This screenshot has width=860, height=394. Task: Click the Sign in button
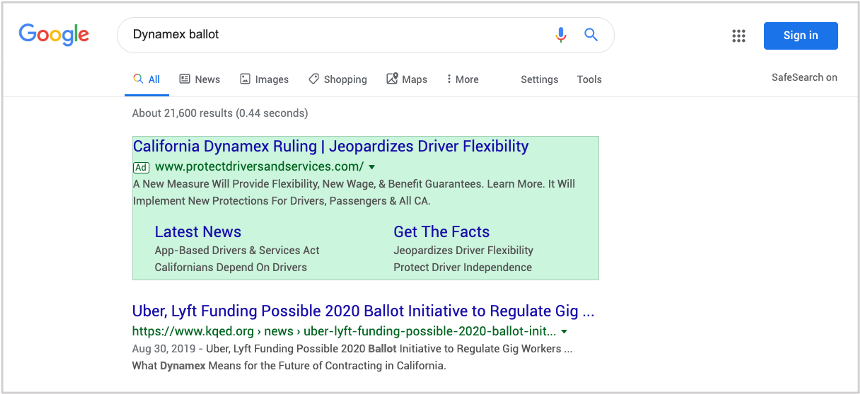click(x=801, y=36)
